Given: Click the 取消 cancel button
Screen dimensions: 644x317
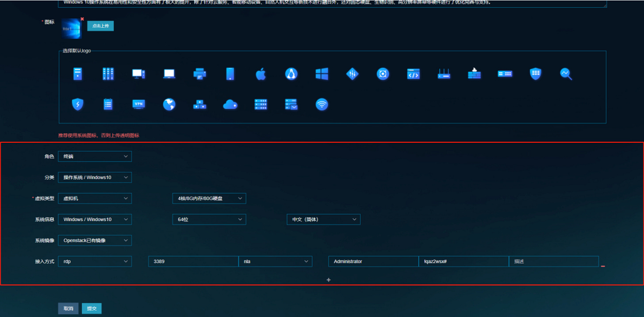Looking at the screenshot, I should 68,309.
